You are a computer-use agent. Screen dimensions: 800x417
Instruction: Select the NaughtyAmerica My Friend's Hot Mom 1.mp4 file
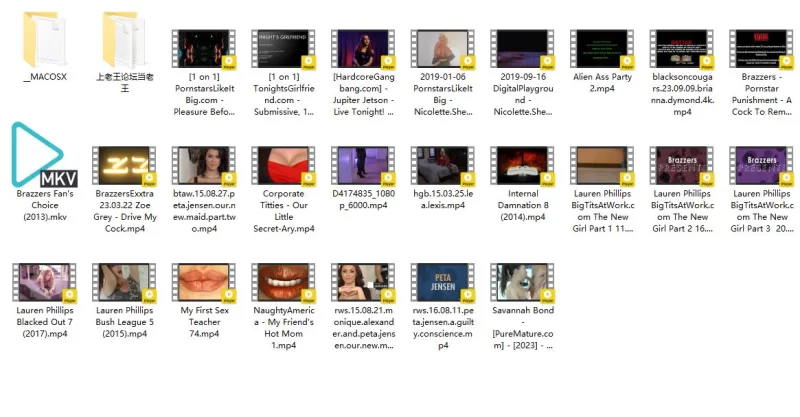284,283
